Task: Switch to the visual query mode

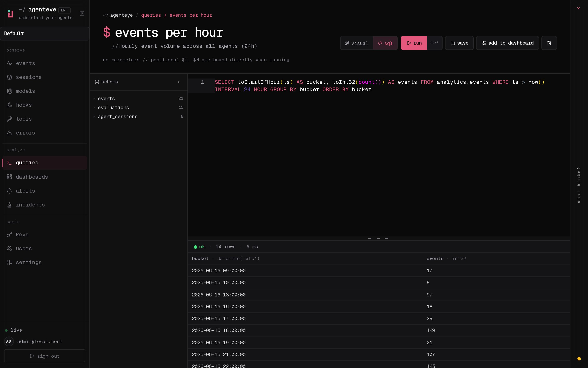Action: pyautogui.click(x=356, y=43)
